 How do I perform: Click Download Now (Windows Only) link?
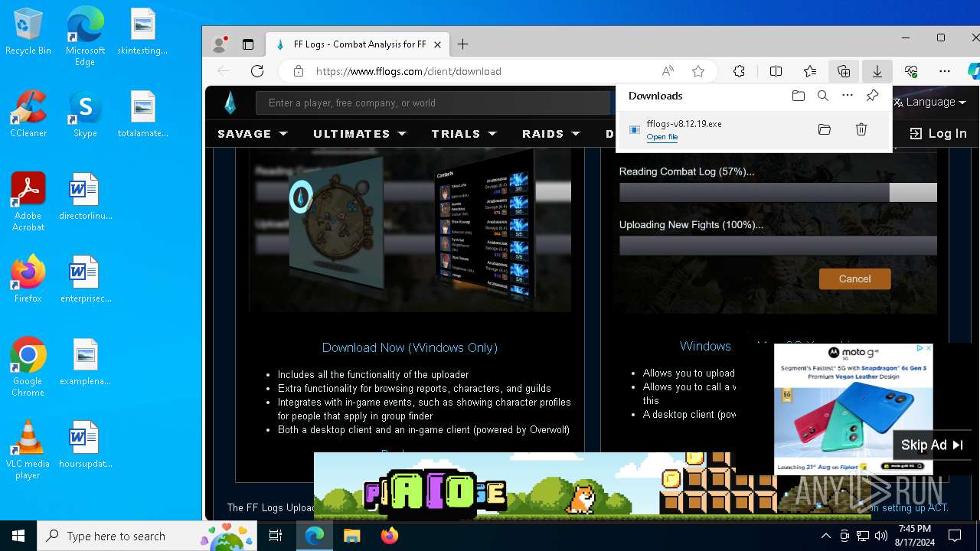(x=410, y=347)
